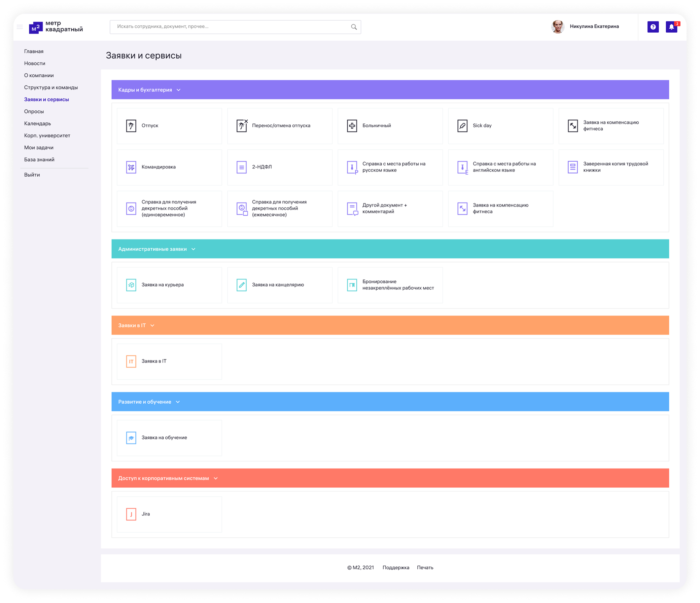The image size is (700, 603).
Task: Focus the employee and document search field
Action: pos(230,27)
